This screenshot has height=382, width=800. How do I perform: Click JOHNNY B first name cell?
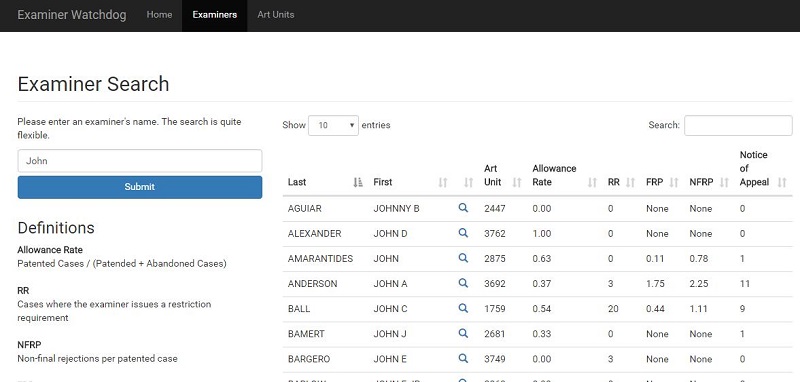[396, 209]
